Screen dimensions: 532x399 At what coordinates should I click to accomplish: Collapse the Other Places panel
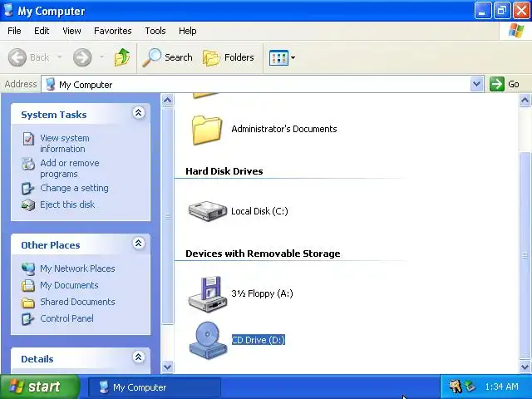[139, 244]
